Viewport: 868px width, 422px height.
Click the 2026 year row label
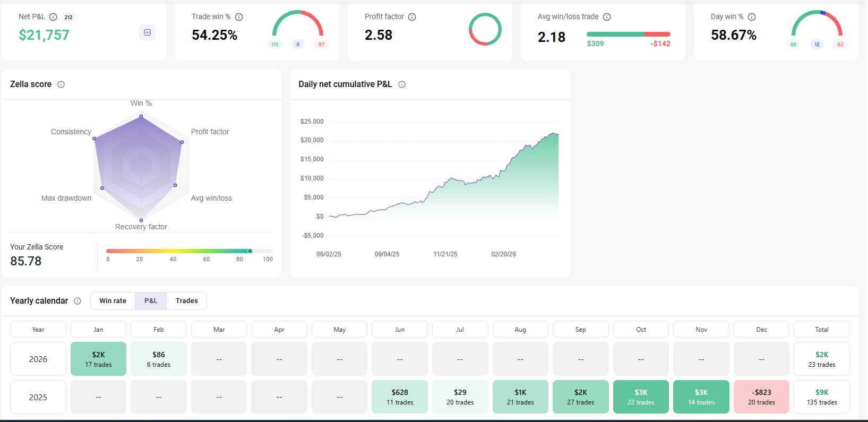pyautogui.click(x=38, y=359)
